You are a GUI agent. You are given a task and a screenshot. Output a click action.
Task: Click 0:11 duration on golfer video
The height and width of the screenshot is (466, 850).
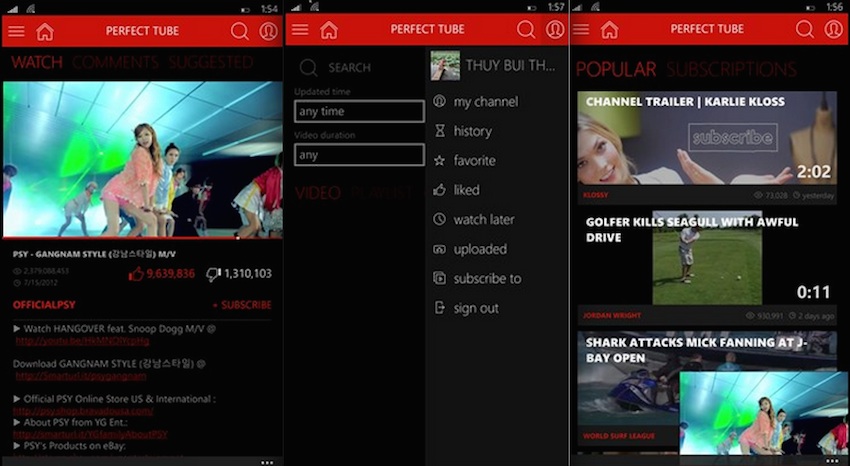(814, 293)
